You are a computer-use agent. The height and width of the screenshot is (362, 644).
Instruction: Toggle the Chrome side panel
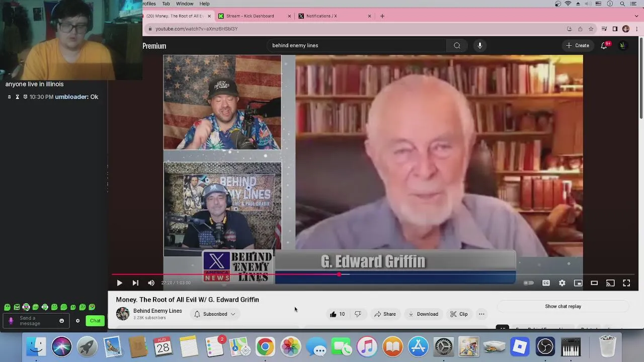pyautogui.click(x=615, y=29)
